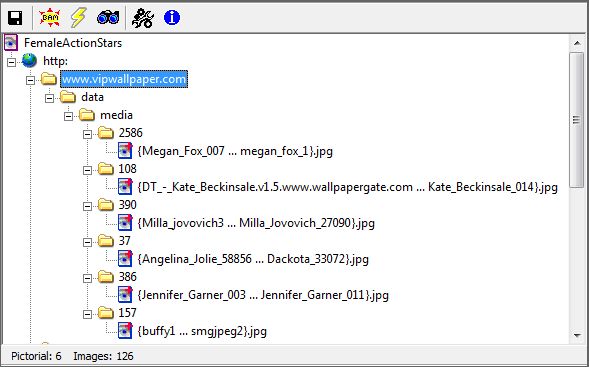Select {Milla_jovovich3 ... Milla_Jovovich_27090}.jpg entry
This screenshot has height=367, width=589.
click(x=256, y=223)
